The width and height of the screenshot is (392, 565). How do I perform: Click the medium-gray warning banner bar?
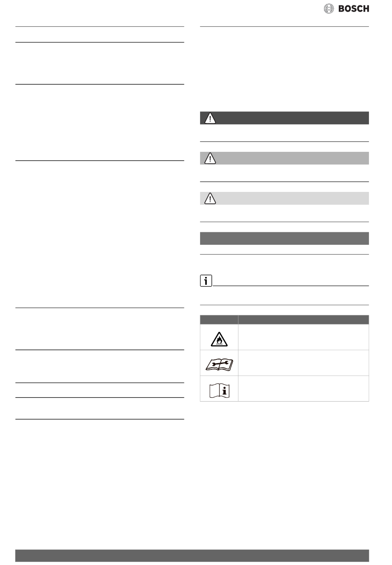[x=289, y=158]
